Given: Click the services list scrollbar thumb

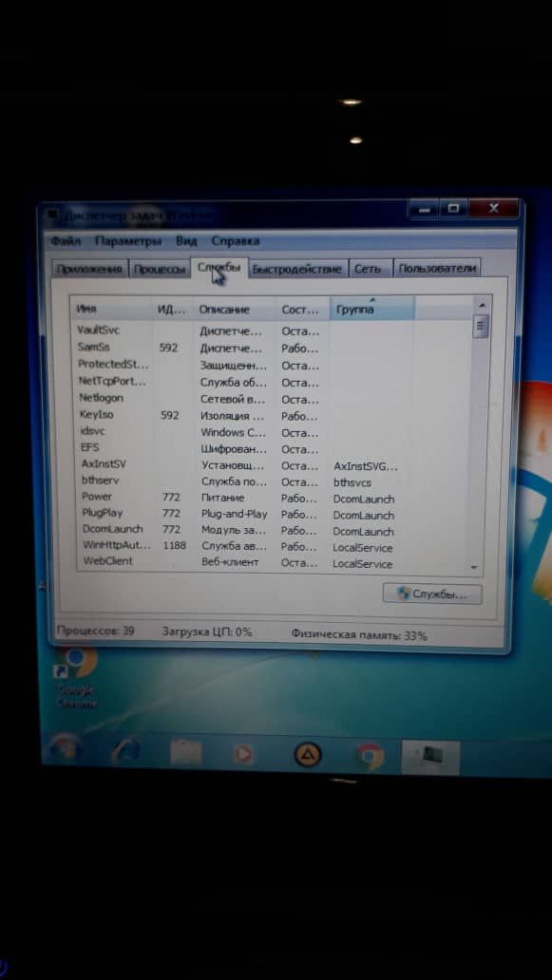Looking at the screenshot, I should [x=481, y=327].
